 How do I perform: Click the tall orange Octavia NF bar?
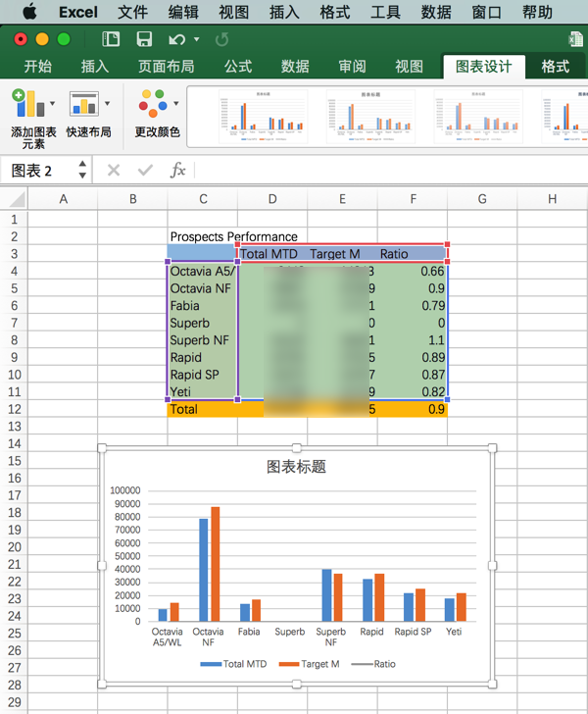[216, 564]
